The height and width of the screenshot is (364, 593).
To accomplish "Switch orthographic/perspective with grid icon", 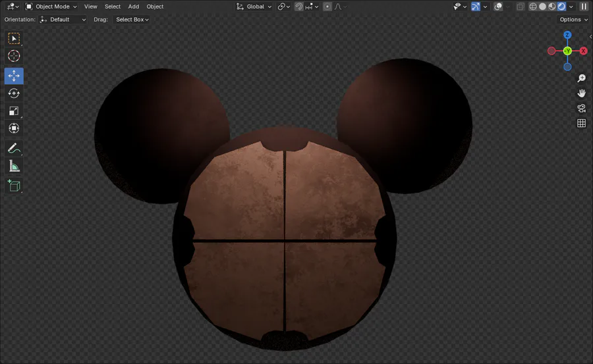I will (x=581, y=123).
